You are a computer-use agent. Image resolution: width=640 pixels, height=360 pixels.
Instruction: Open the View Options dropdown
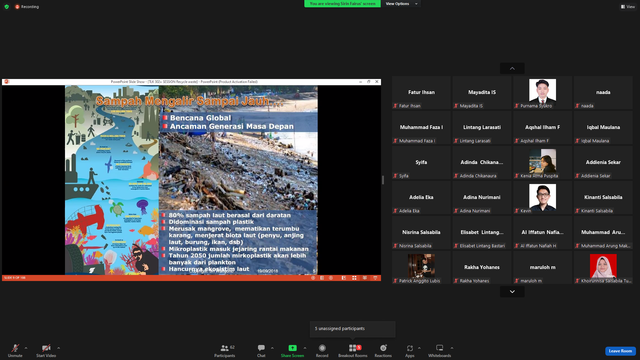coord(402,4)
